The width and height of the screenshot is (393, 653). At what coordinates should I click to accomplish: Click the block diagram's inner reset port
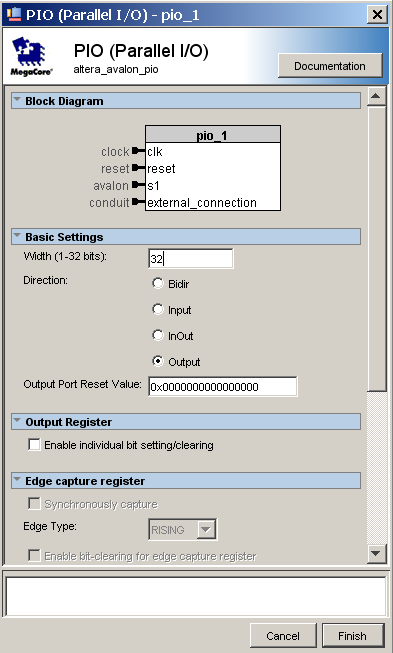[161, 169]
